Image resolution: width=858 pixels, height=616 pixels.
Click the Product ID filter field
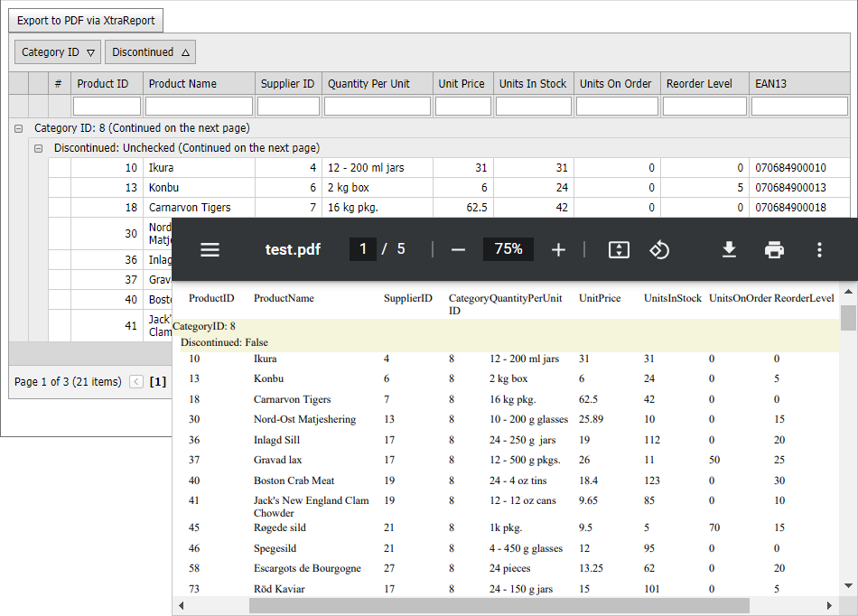tap(107, 107)
